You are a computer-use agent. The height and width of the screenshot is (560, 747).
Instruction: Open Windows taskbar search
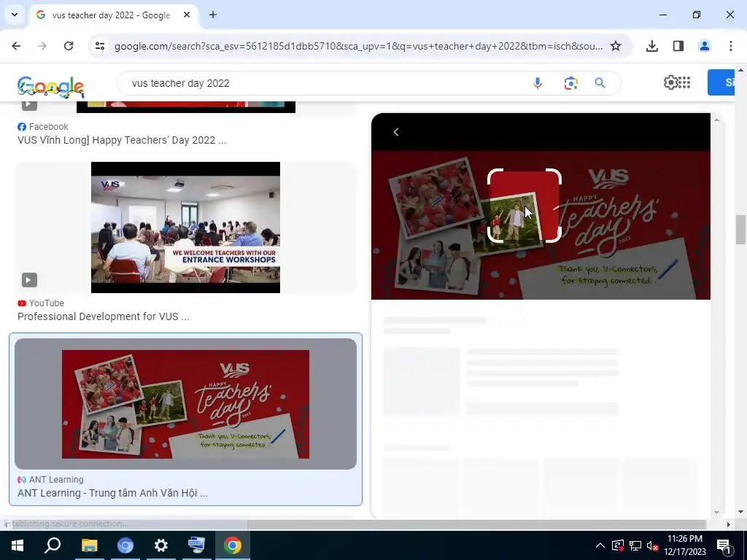(53, 545)
